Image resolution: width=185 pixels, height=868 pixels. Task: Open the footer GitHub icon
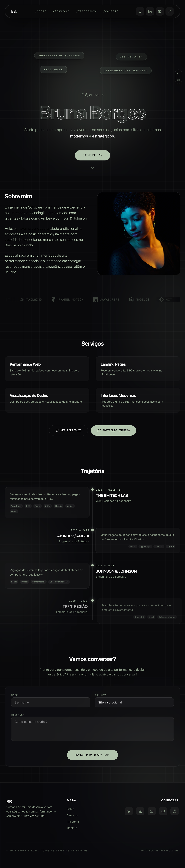129,811
